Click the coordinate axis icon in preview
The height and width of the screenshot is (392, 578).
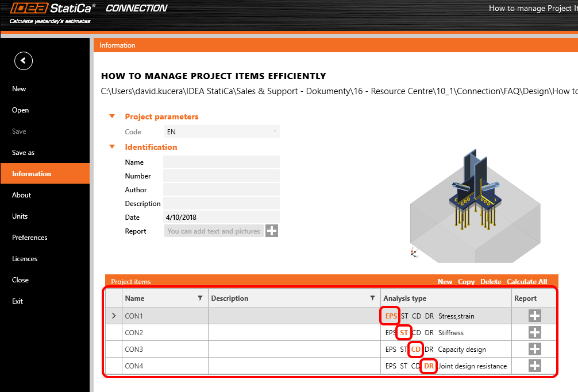[x=414, y=253]
